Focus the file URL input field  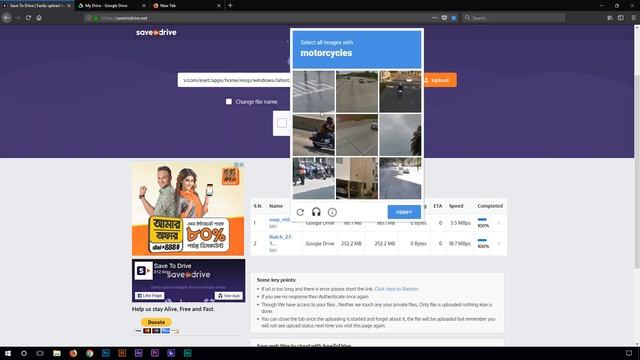click(234, 80)
